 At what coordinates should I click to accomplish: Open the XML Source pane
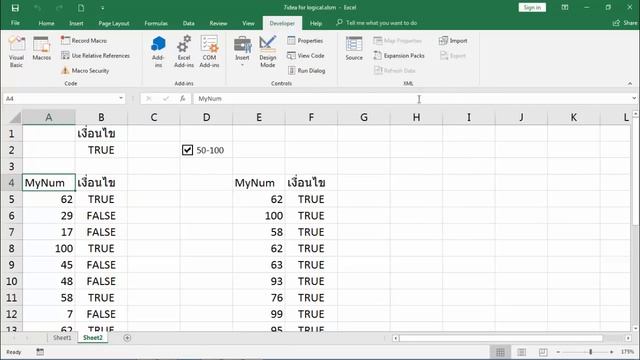[x=354, y=49]
